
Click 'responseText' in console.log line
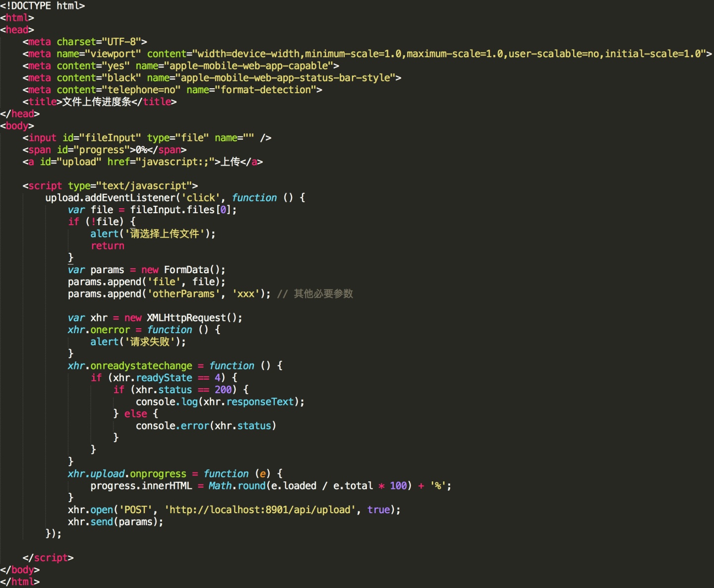click(x=260, y=402)
